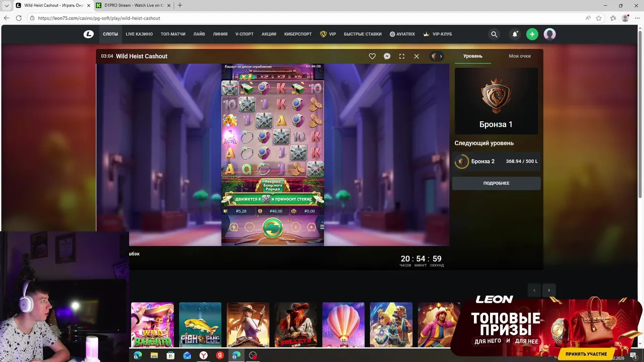The width and height of the screenshot is (644, 362).
Task: Open the VIP section
Action: coord(328,34)
